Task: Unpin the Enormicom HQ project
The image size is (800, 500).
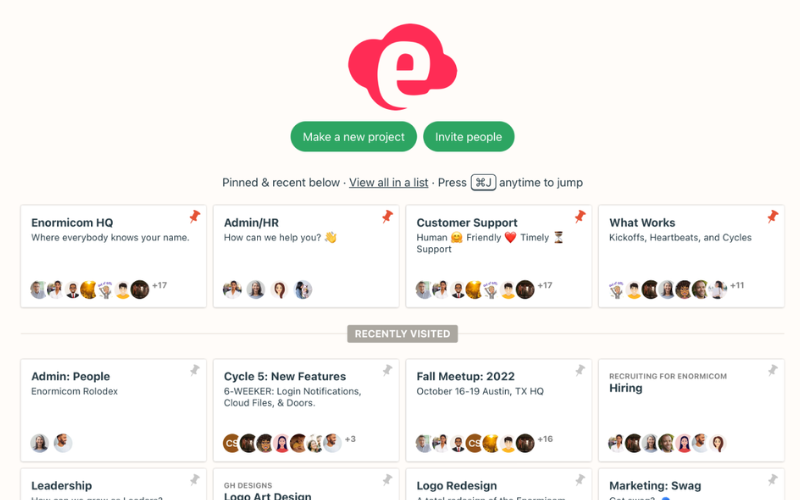Action: click(195, 217)
